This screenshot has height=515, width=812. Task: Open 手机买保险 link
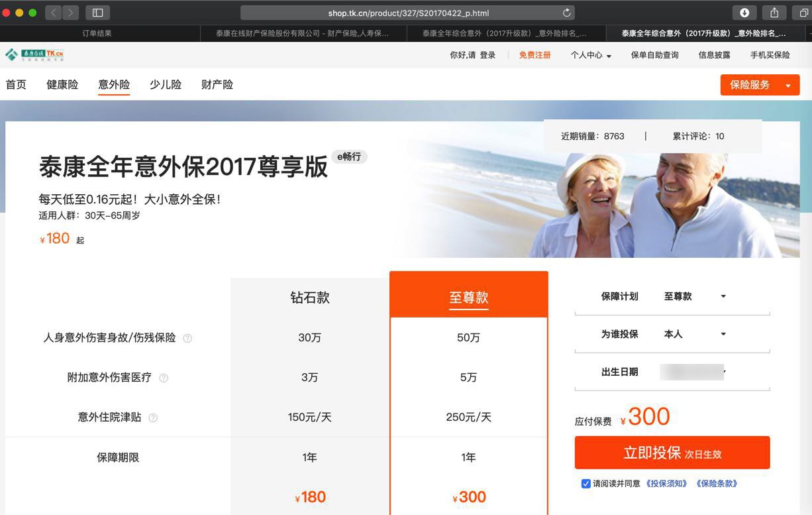click(770, 55)
